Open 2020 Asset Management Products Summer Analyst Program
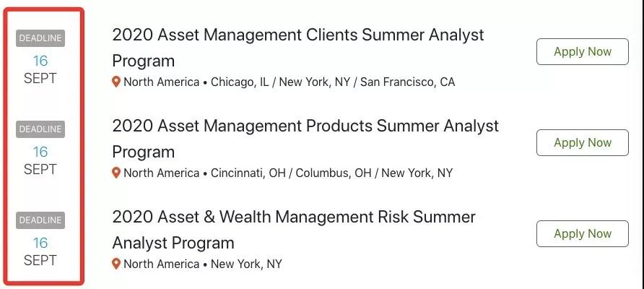The width and height of the screenshot is (644, 289). (x=305, y=126)
